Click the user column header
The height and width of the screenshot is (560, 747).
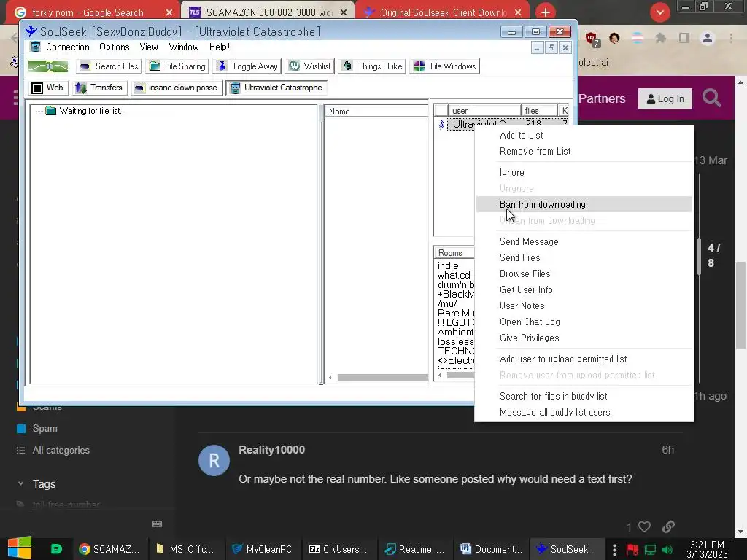point(484,111)
